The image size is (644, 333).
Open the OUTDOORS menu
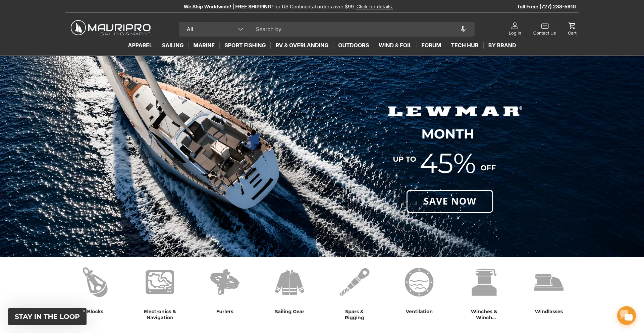354,45
